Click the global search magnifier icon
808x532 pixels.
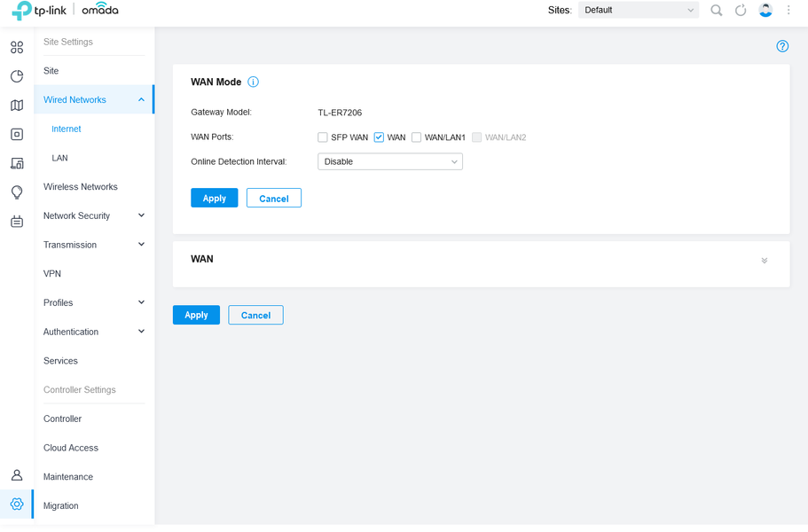click(x=717, y=11)
